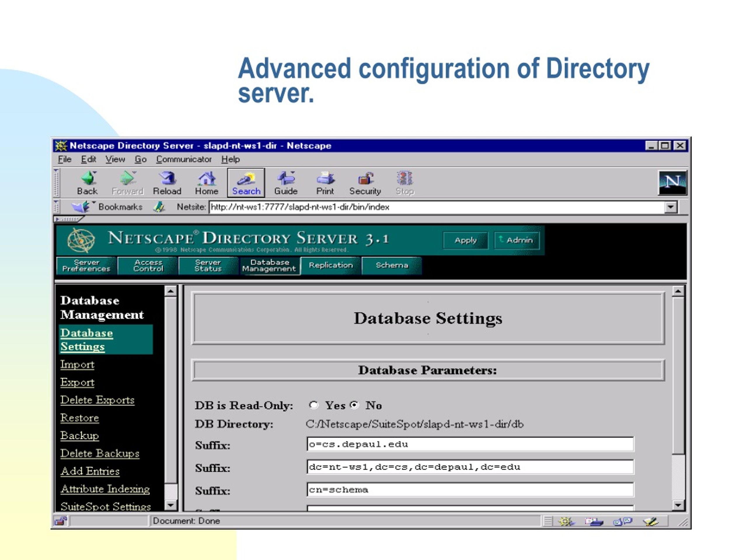Click sidebar scrollbar up arrow
Image resolution: width=747 pixels, height=560 pixels.
[171, 291]
